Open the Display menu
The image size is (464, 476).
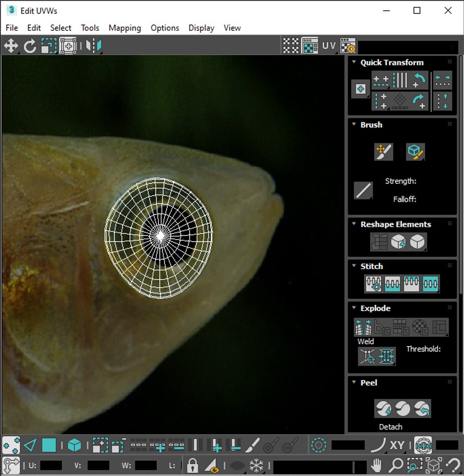(x=202, y=28)
